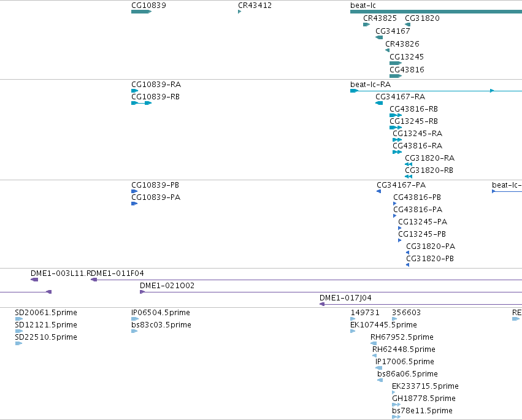Select protein CG43816-PB

[x=417, y=197]
